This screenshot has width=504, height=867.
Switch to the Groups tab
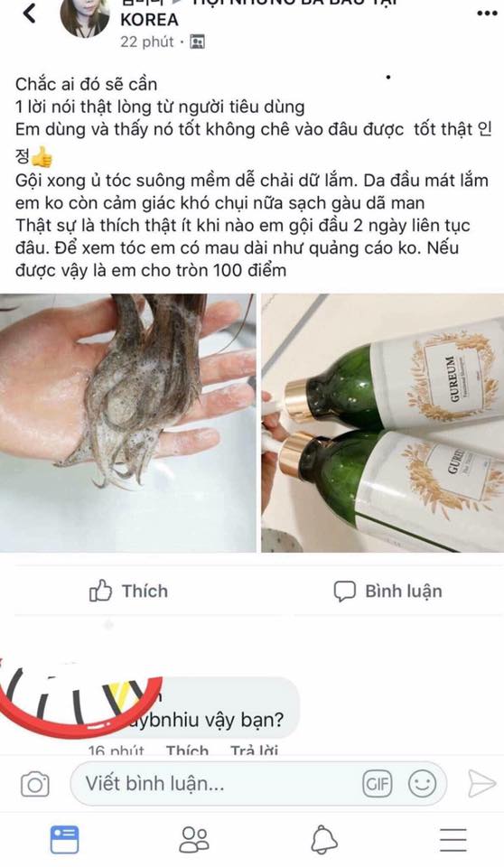(194, 840)
